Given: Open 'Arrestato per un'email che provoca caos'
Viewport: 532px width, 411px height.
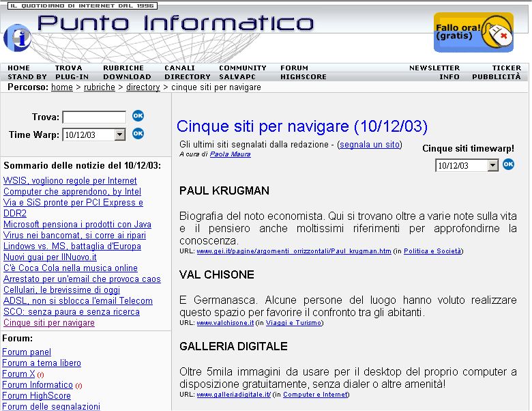Looking at the screenshot, I should [82, 279].
